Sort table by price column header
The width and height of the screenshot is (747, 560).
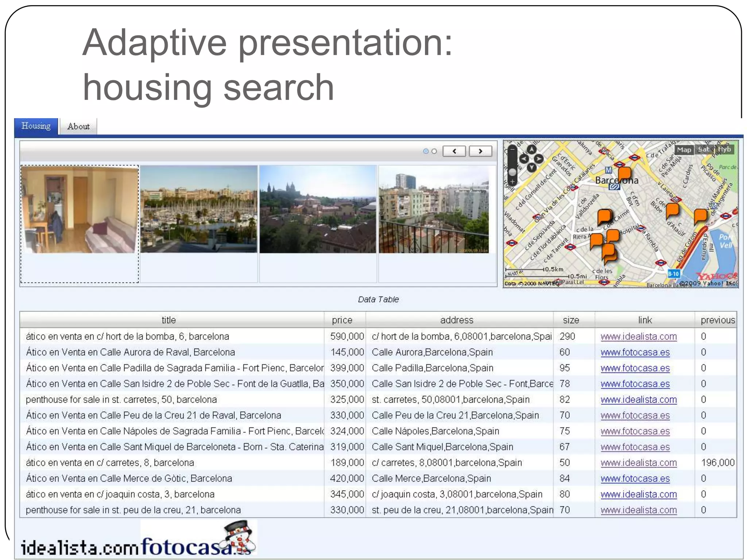[342, 320]
